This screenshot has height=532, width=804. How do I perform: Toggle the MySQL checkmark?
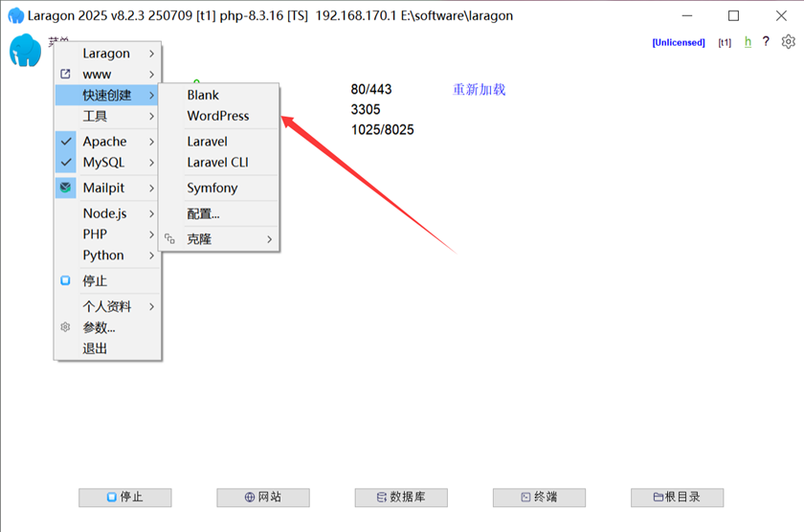pos(66,163)
